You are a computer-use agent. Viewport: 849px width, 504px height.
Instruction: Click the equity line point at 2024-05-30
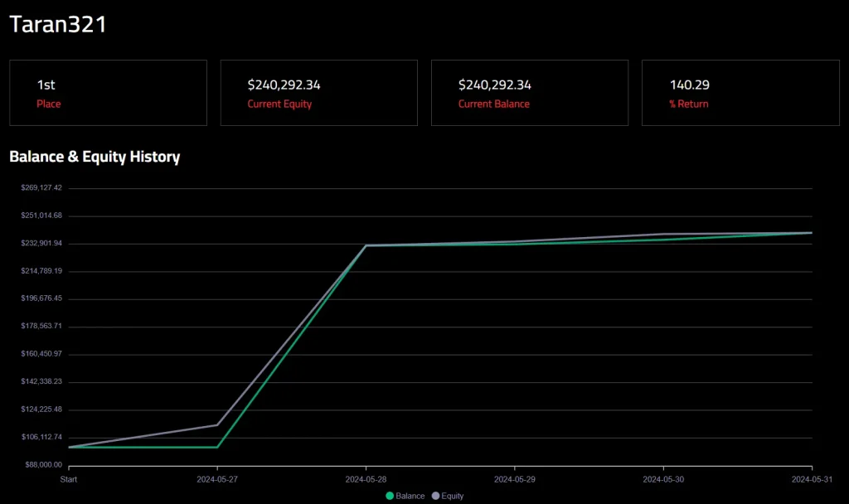coord(663,235)
